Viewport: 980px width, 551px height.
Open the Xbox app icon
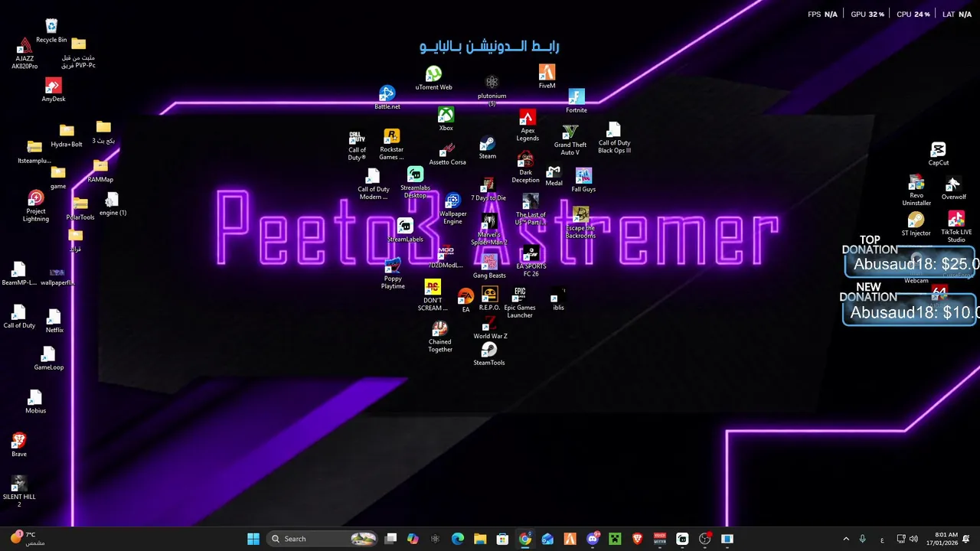[446, 119]
